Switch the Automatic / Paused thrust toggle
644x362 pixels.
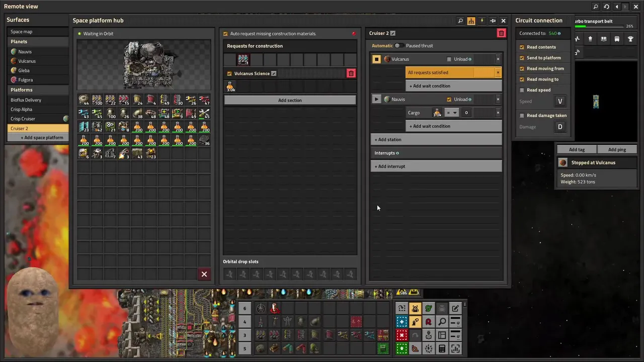(x=398, y=46)
